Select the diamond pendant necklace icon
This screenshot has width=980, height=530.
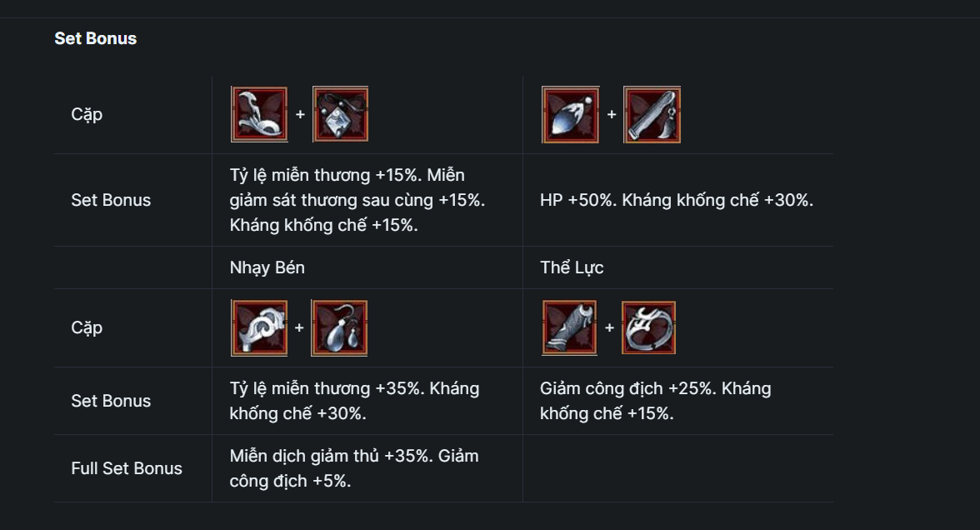[341, 114]
